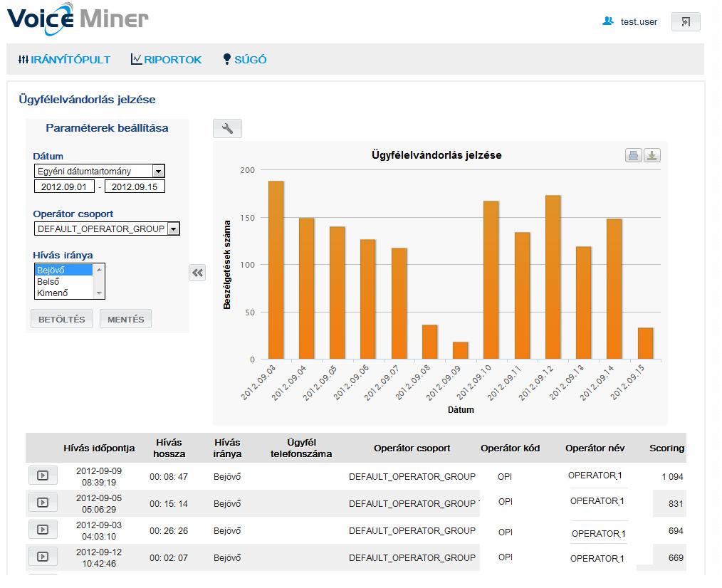Select Bejövő in Hívás iránya list
The width and height of the screenshot is (722, 588).
64,271
